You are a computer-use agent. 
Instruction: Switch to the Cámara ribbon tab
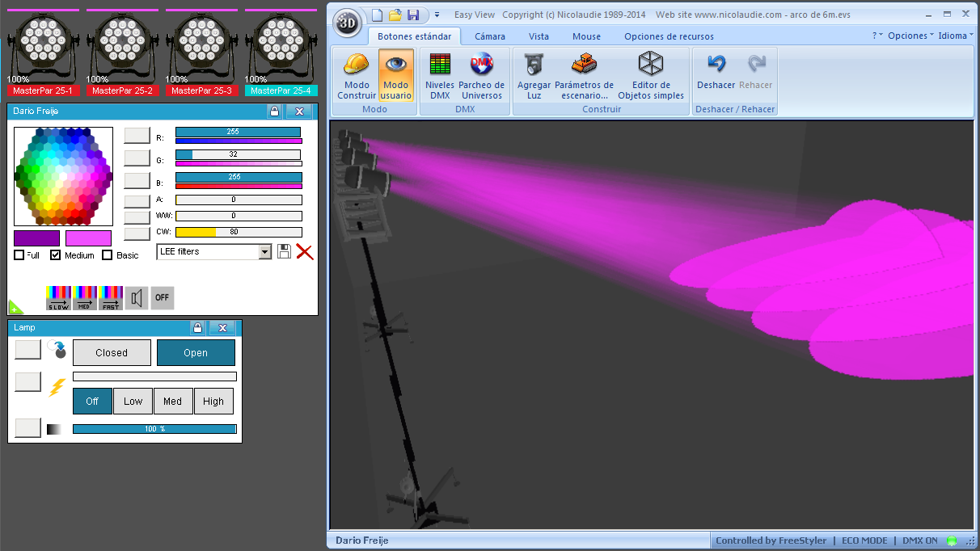tap(490, 36)
